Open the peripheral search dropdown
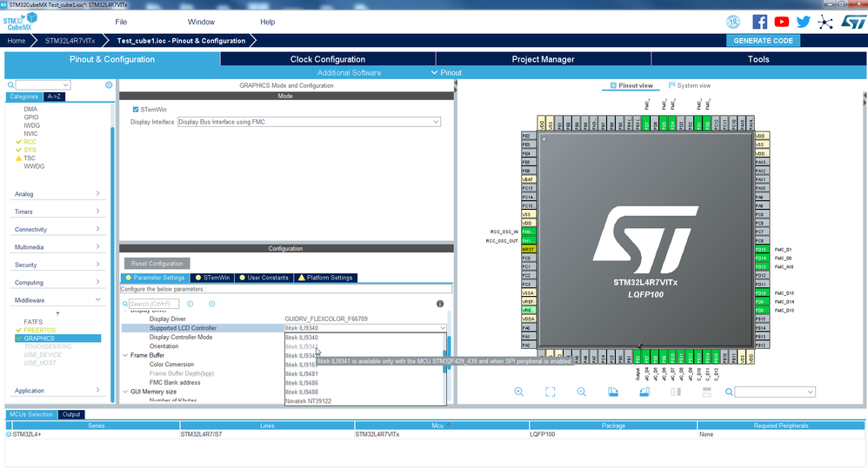The image size is (868, 470). [43, 84]
